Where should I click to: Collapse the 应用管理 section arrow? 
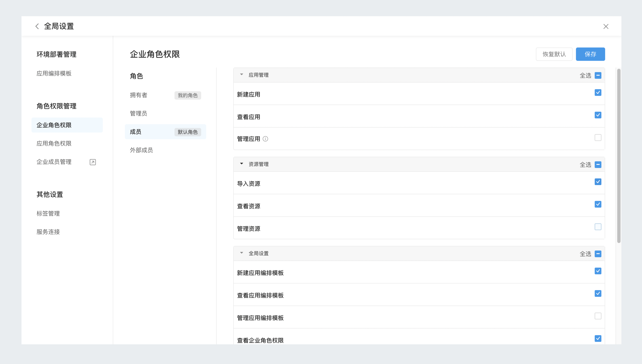tap(241, 75)
